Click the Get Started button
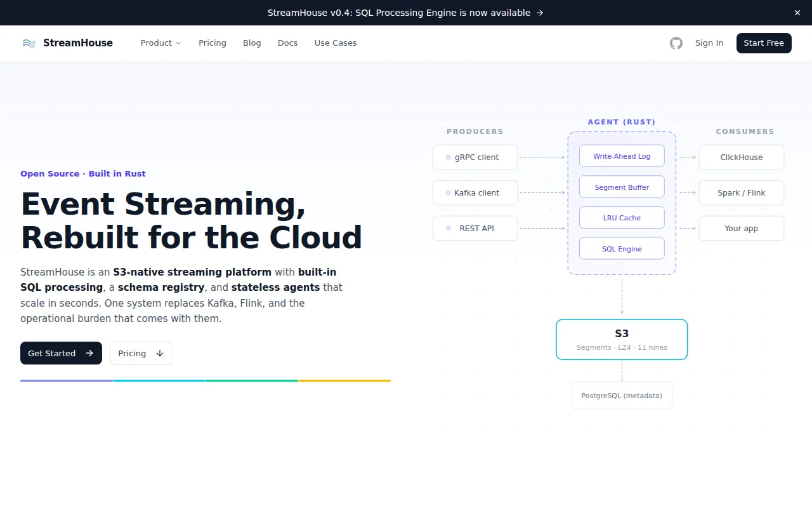The width and height of the screenshot is (812, 508). tap(61, 353)
